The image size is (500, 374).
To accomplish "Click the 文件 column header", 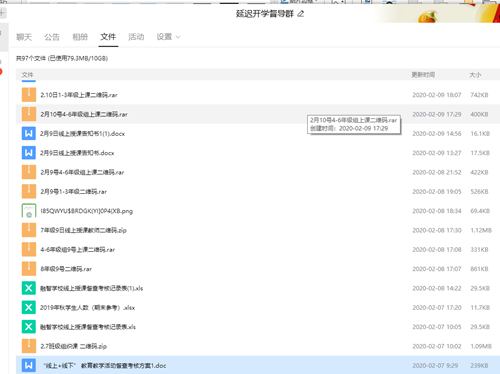I will [27, 75].
